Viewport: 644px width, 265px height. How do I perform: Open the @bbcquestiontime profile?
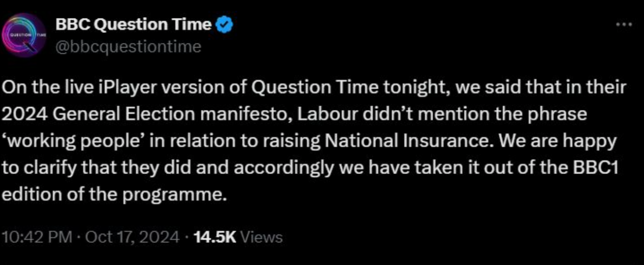point(129,45)
